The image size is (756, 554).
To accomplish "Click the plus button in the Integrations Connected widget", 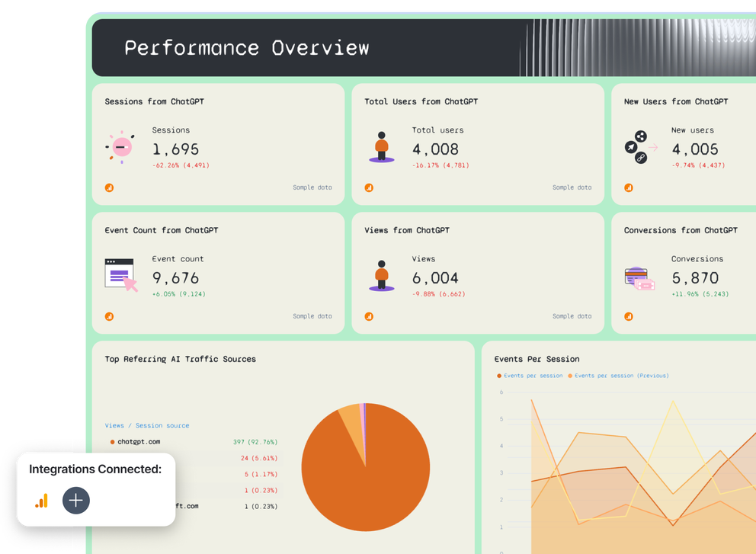I will click(75, 501).
